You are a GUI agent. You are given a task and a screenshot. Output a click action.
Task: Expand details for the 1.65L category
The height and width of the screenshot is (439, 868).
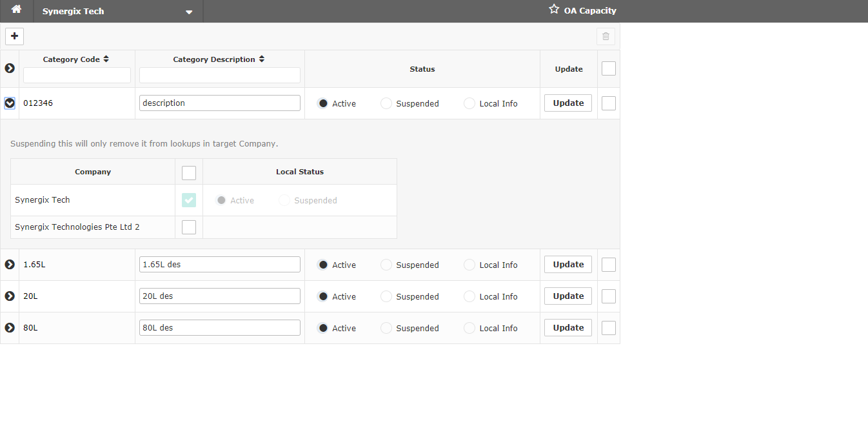(x=9, y=264)
